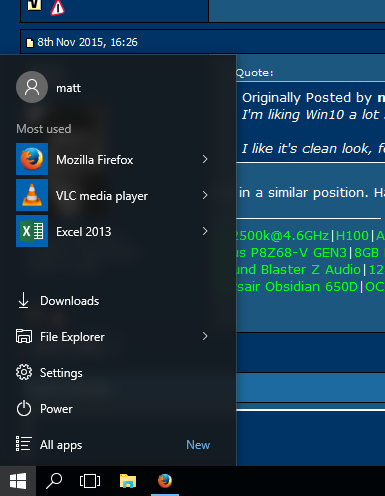The width and height of the screenshot is (385, 496).
Task: Click the Originally Posted by text
Action: click(x=307, y=98)
